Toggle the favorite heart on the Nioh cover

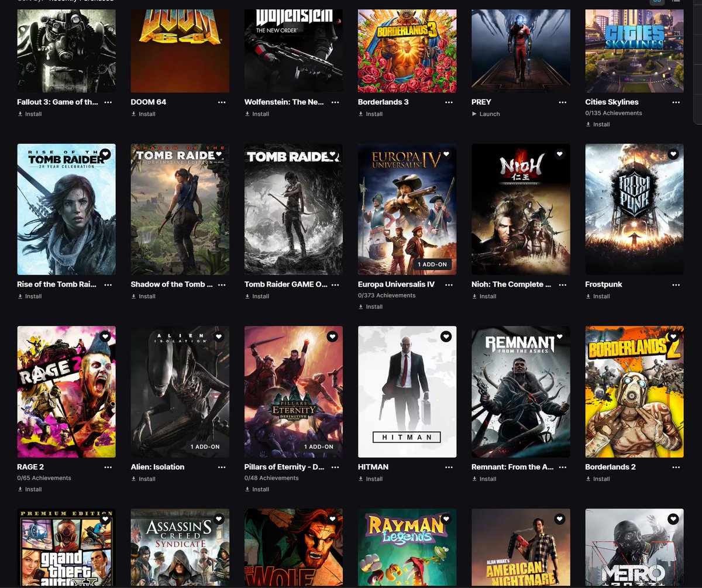pos(559,154)
